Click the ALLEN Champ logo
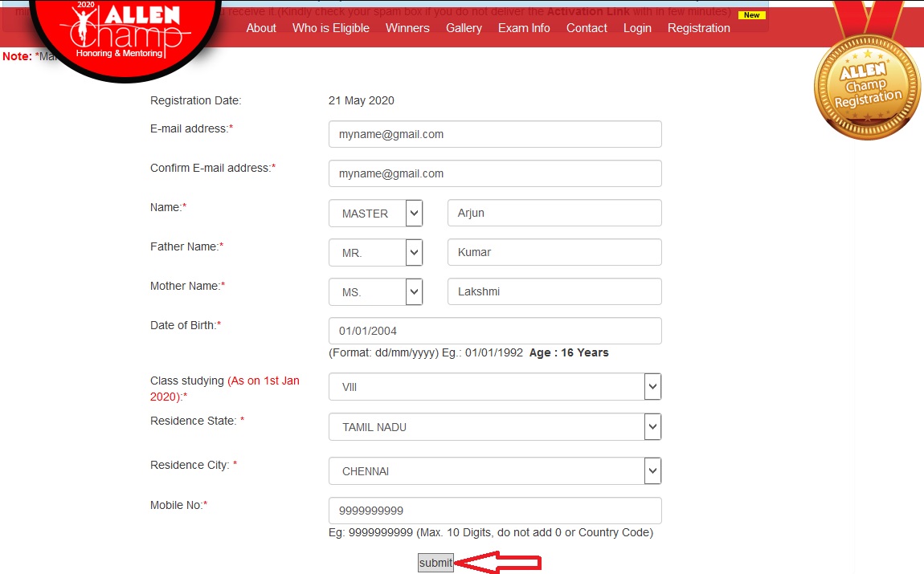924x574 pixels. tap(119, 34)
